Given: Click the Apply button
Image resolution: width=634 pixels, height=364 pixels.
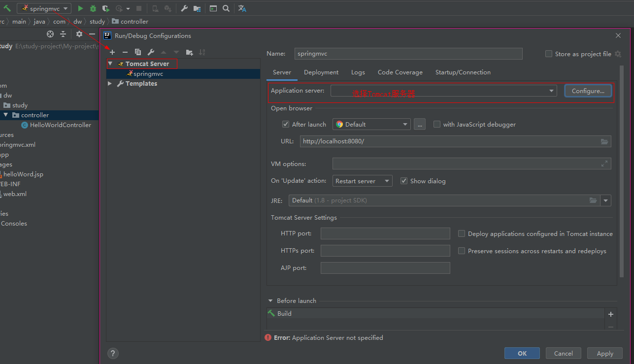Looking at the screenshot, I should pyautogui.click(x=605, y=353).
